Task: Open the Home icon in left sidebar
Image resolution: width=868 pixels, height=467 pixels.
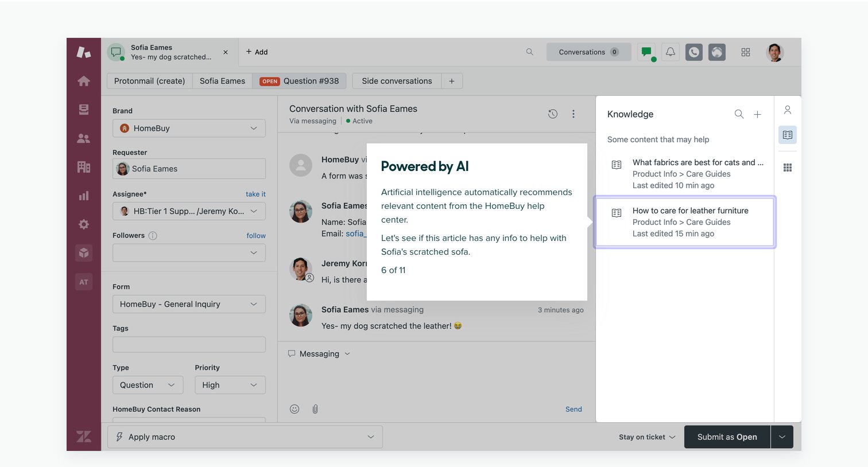Action: 84,81
